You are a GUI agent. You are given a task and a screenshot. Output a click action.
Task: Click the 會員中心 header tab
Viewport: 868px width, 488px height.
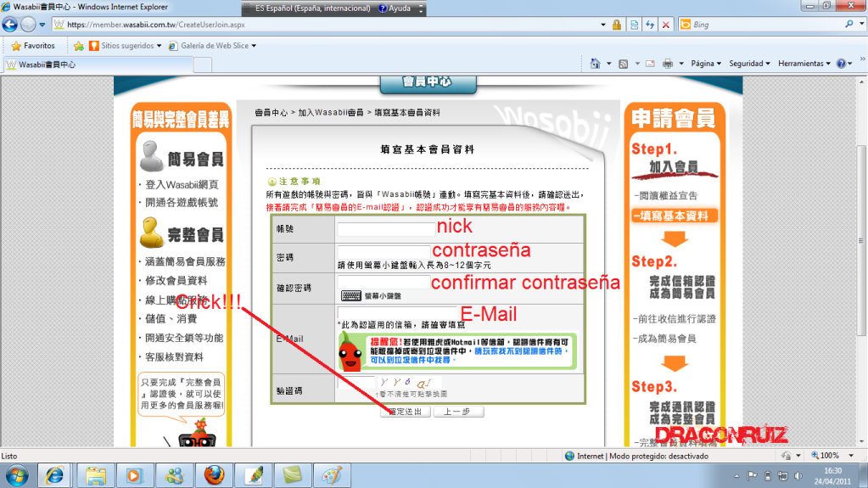(x=428, y=83)
